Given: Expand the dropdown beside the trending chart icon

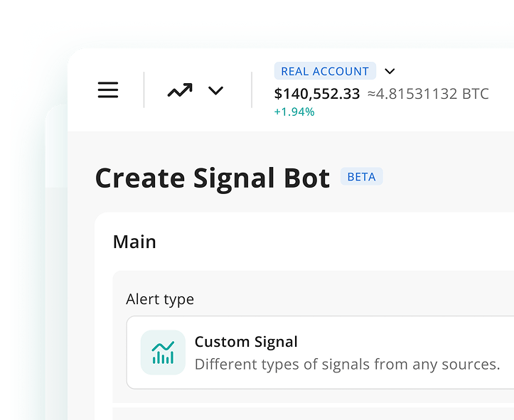Looking at the screenshot, I should tap(215, 90).
